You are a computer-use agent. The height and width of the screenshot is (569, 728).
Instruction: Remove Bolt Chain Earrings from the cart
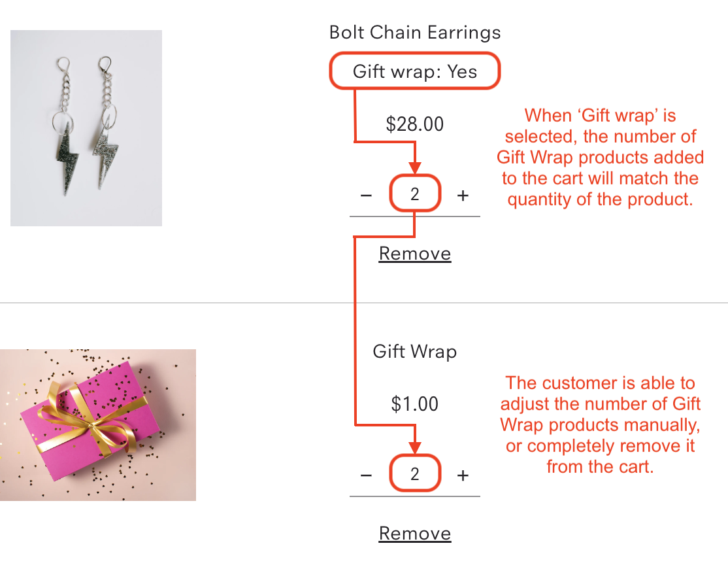point(414,254)
